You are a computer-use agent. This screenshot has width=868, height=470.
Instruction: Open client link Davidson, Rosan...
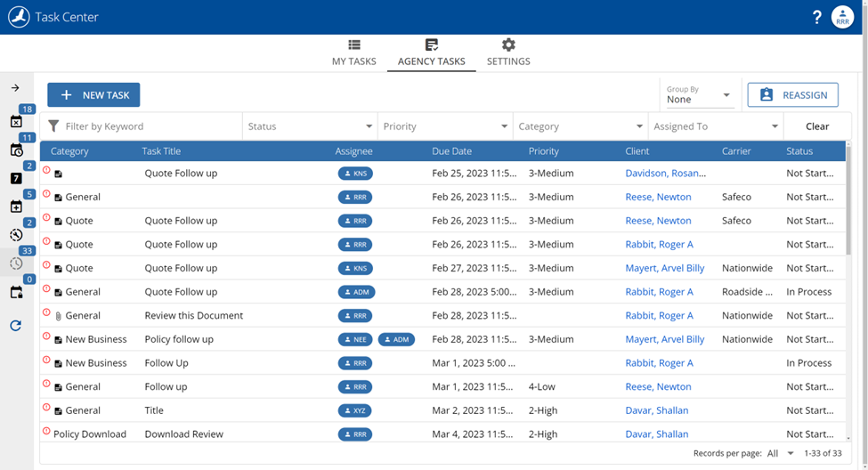(665, 174)
